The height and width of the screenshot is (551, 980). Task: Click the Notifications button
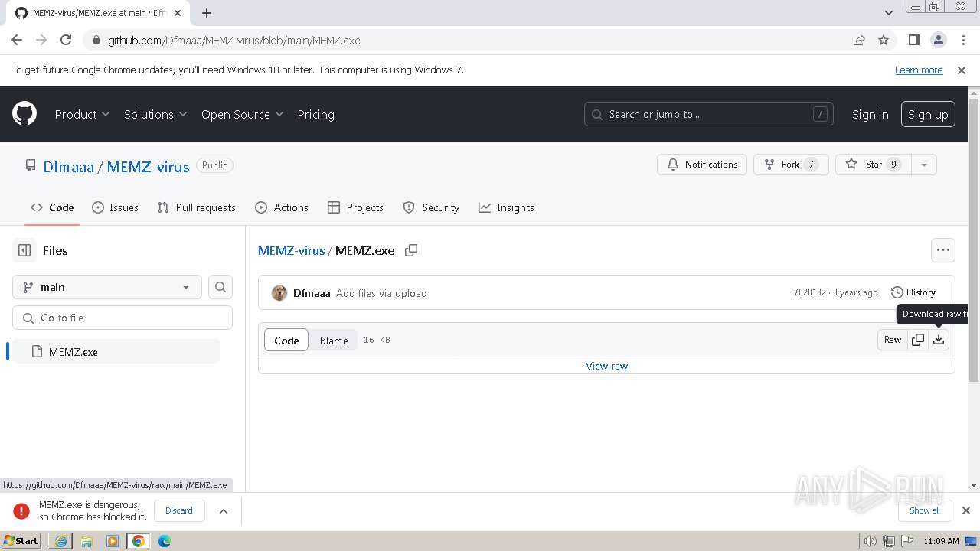pos(702,165)
